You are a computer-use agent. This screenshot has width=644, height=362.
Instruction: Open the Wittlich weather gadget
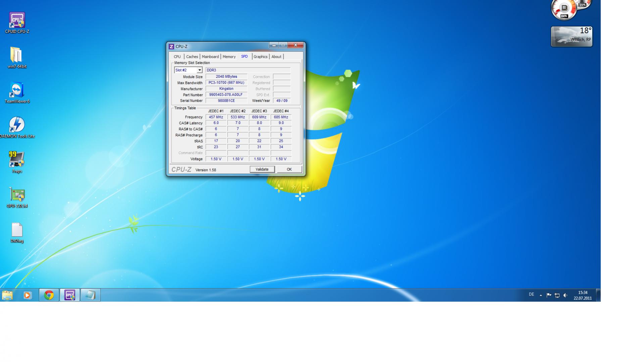coord(572,37)
